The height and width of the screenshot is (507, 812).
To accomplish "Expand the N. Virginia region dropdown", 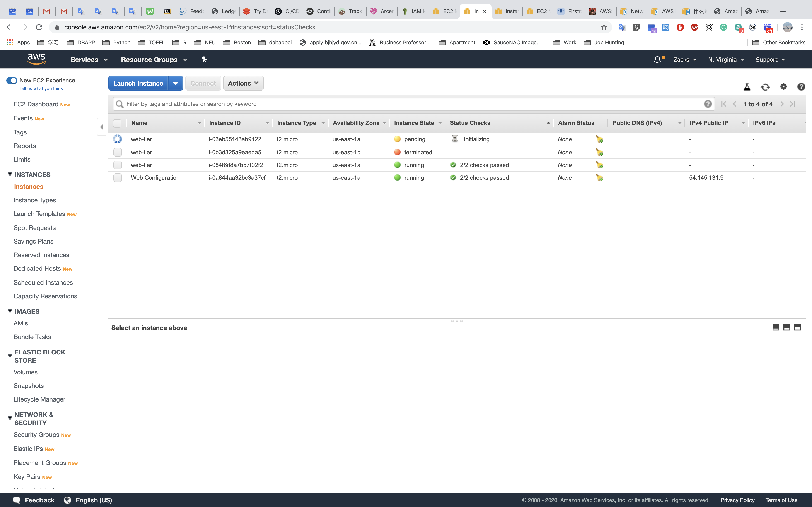I will click(726, 60).
